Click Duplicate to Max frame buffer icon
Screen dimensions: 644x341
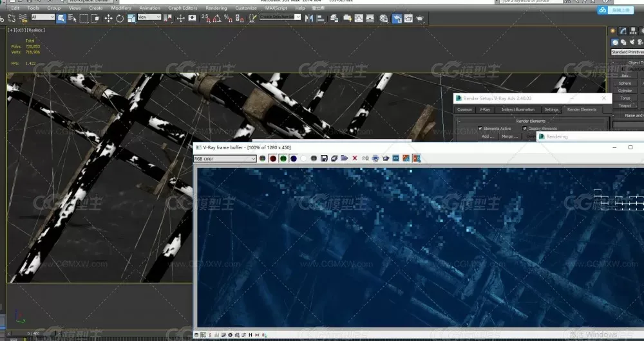[365, 158]
